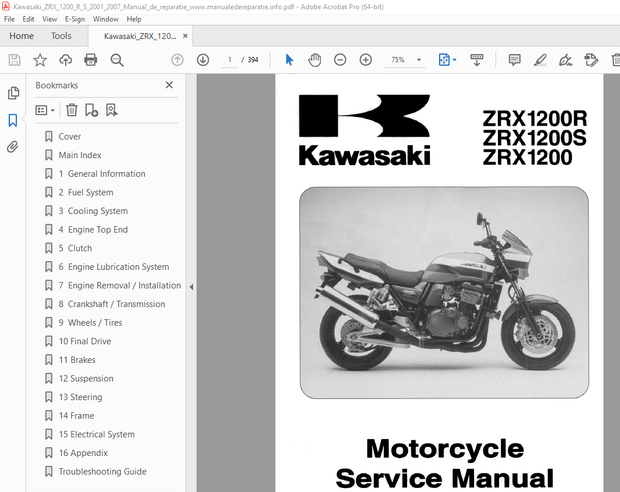Viewport: 620px width, 492px height.
Task: Switch to the Home tab
Action: (x=21, y=36)
